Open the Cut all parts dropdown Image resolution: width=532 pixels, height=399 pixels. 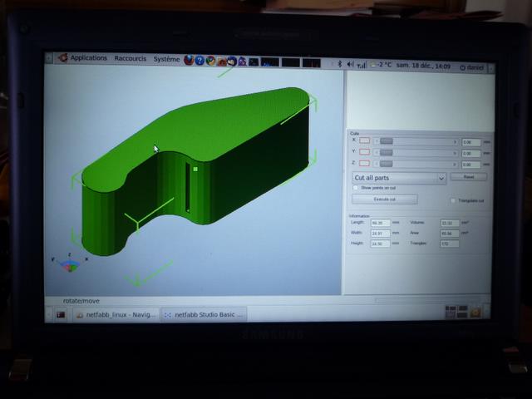400,178
